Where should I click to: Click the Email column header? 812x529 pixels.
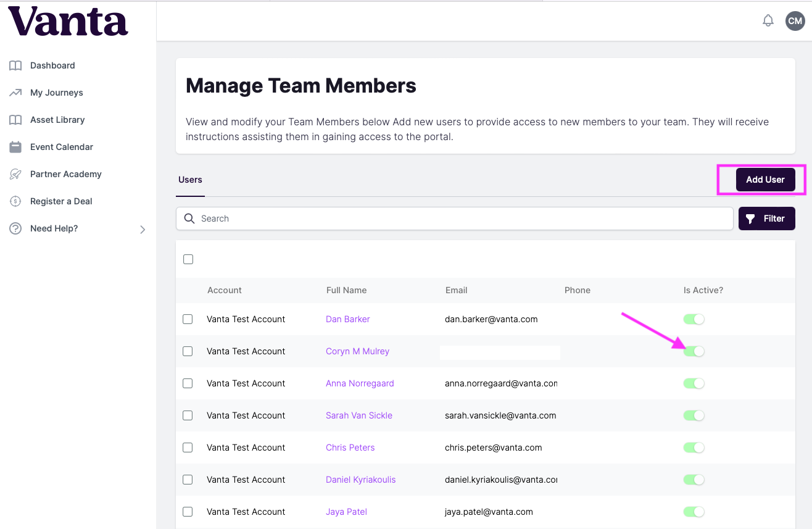[457, 290]
